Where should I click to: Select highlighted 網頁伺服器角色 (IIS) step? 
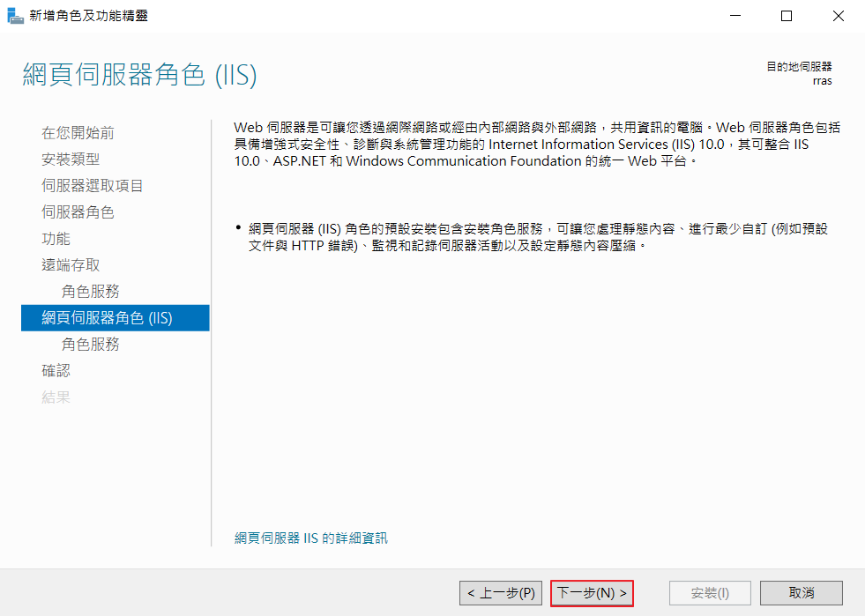tap(116, 317)
